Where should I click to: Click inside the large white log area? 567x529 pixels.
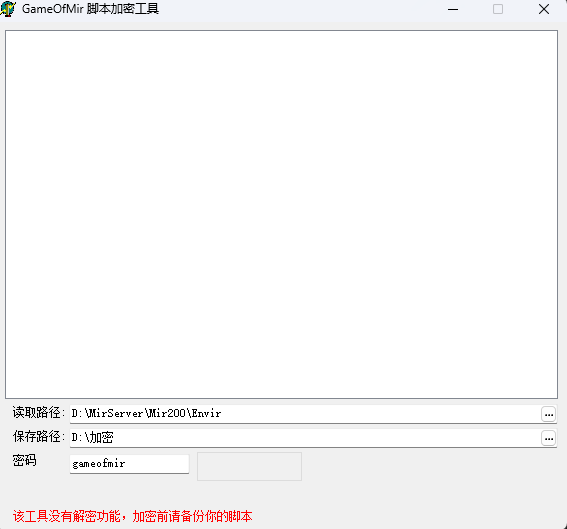[281, 214]
